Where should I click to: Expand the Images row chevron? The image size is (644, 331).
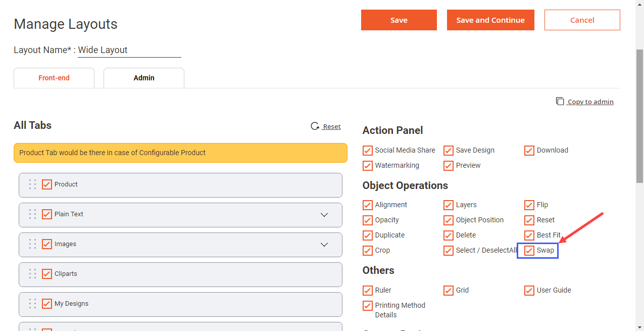click(x=324, y=245)
